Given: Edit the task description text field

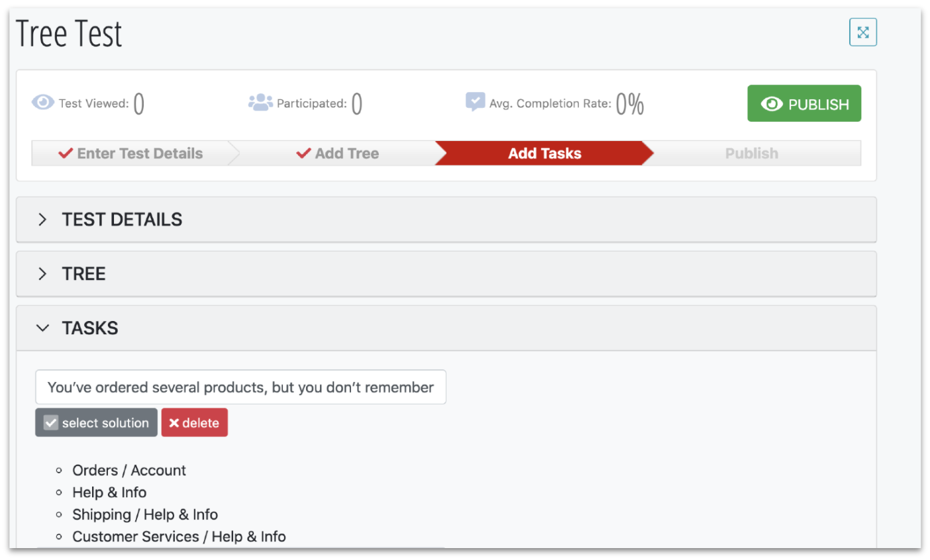Looking at the screenshot, I should point(240,387).
